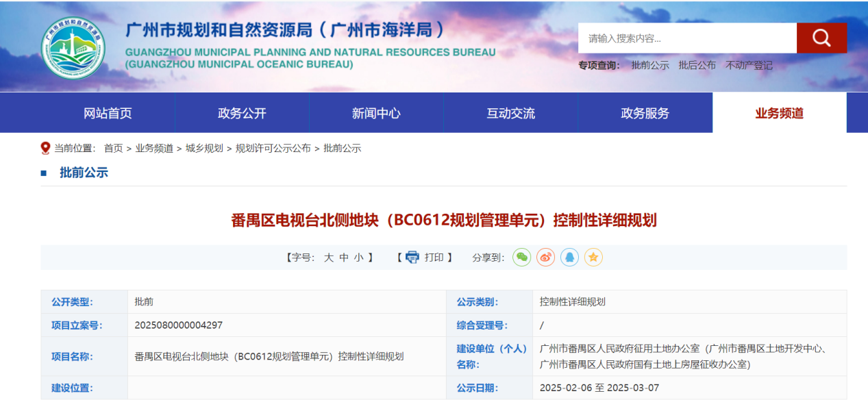Click the 公开类型 label cell
Image resolution: width=868 pixels, height=411 pixels.
(84, 301)
